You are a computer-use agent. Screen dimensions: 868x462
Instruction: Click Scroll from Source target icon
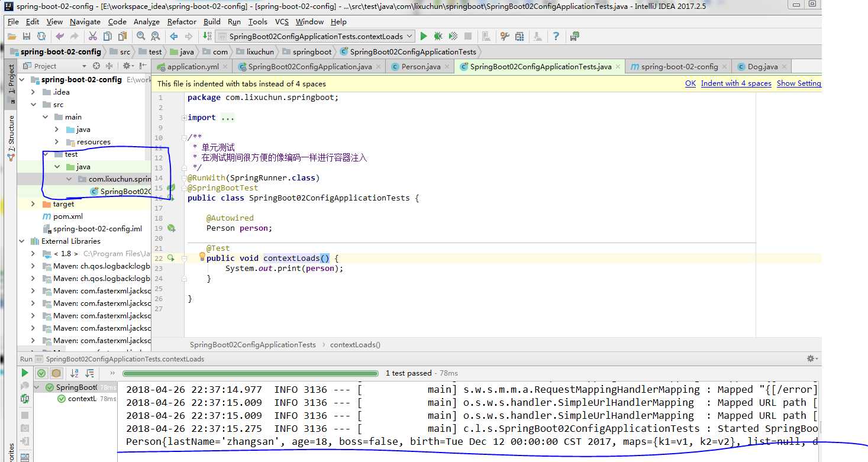tap(96, 66)
